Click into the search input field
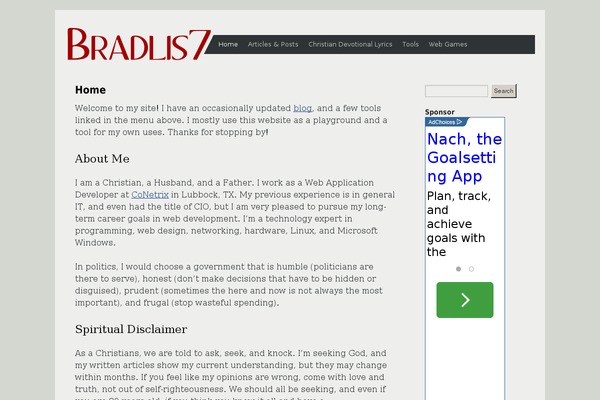The height and width of the screenshot is (400, 600). click(457, 91)
